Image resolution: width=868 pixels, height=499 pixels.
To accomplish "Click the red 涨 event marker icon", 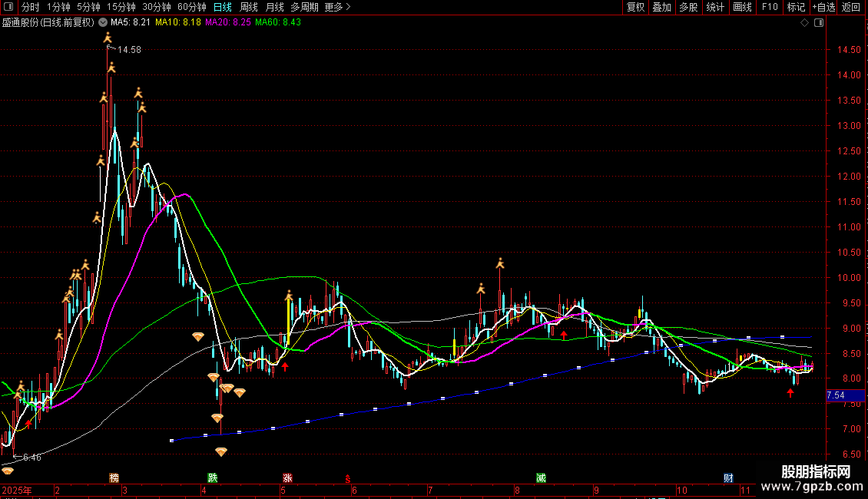I will point(287,478).
